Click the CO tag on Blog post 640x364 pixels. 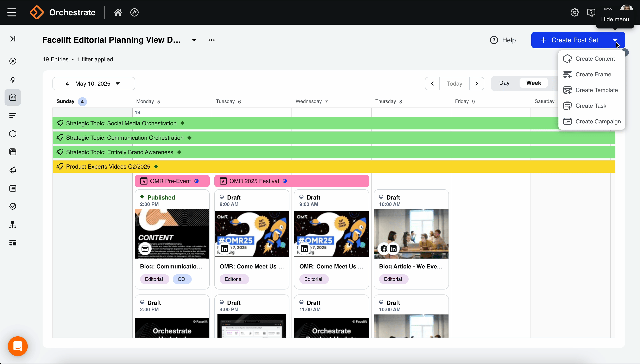click(x=182, y=279)
